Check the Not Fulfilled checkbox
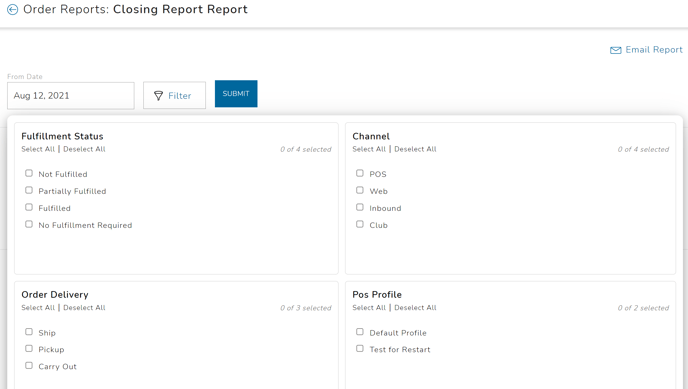The height and width of the screenshot is (389, 688). [29, 173]
